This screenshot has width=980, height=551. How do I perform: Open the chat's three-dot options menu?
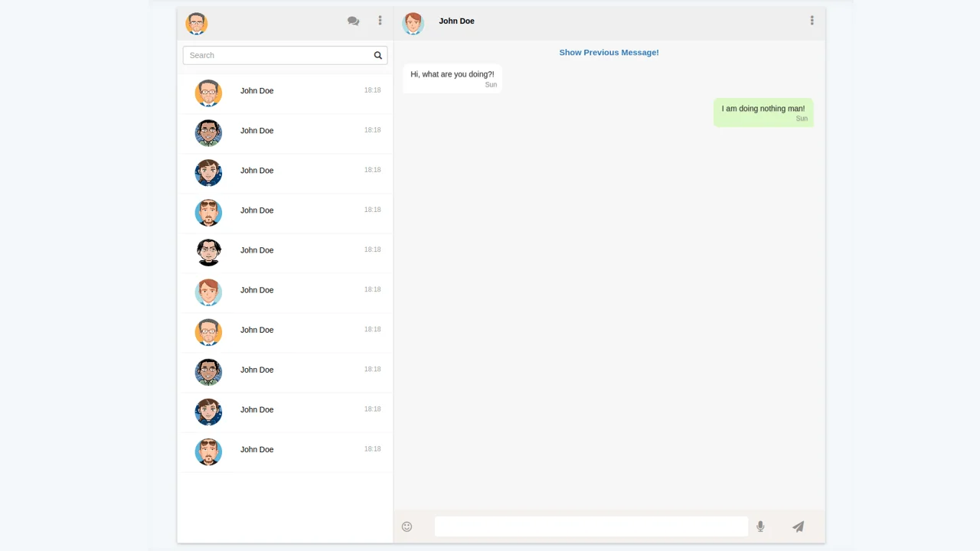coord(812,21)
